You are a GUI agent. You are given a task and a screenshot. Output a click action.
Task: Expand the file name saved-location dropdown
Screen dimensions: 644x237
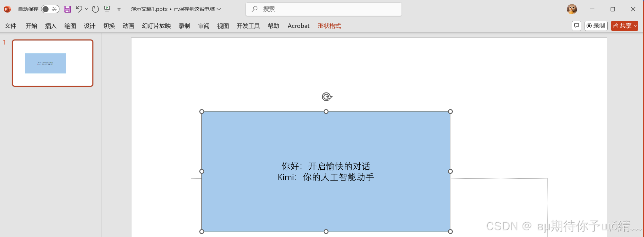tap(219, 9)
